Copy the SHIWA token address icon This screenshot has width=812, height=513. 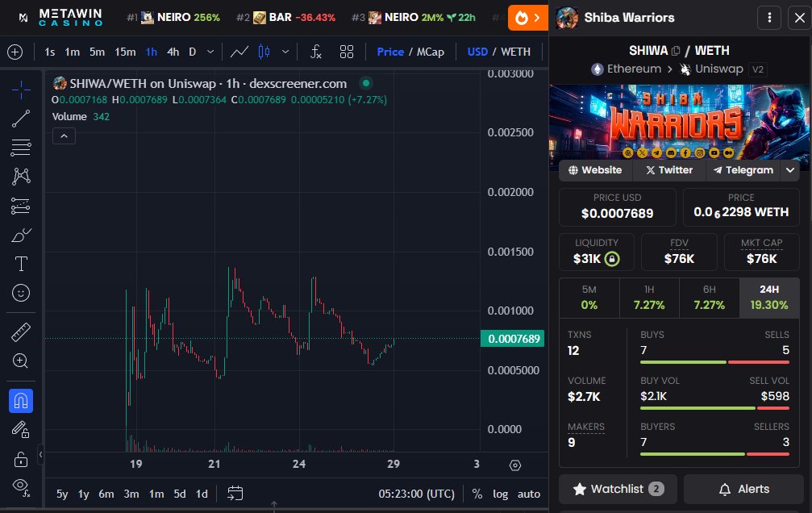(675, 51)
